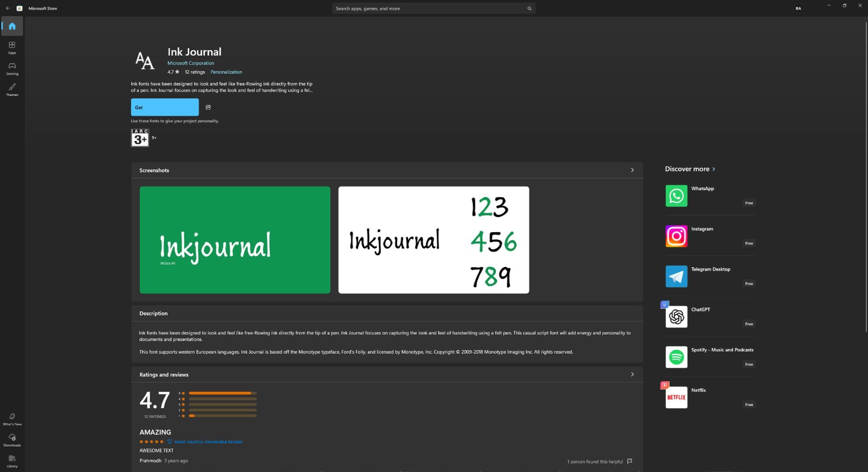Image resolution: width=868 pixels, height=472 pixels.
Task: Click the reviewer name Prahmodh
Action: (x=150, y=461)
